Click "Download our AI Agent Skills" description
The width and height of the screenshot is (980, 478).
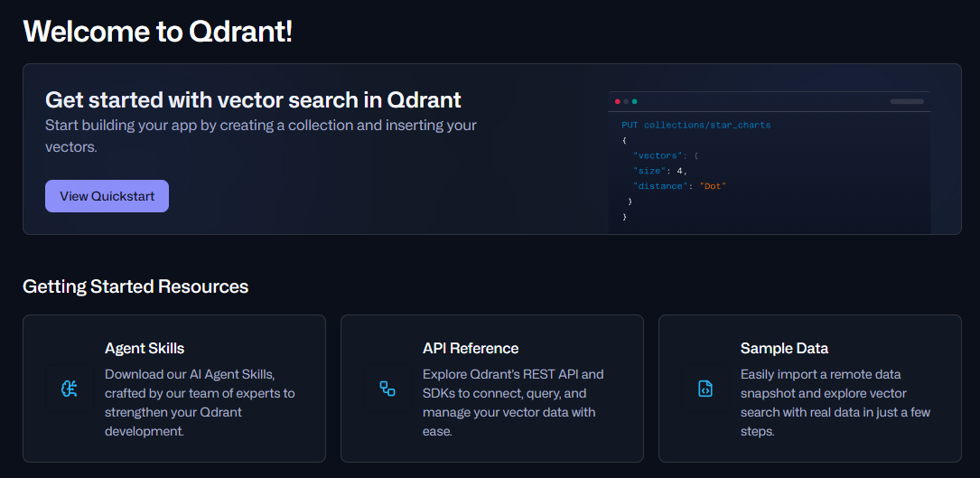(200, 403)
